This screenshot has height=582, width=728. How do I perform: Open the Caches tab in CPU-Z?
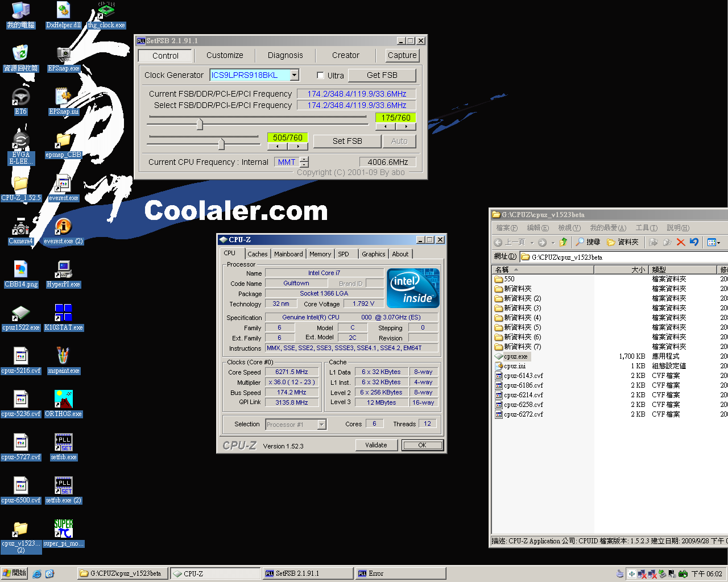[258, 254]
